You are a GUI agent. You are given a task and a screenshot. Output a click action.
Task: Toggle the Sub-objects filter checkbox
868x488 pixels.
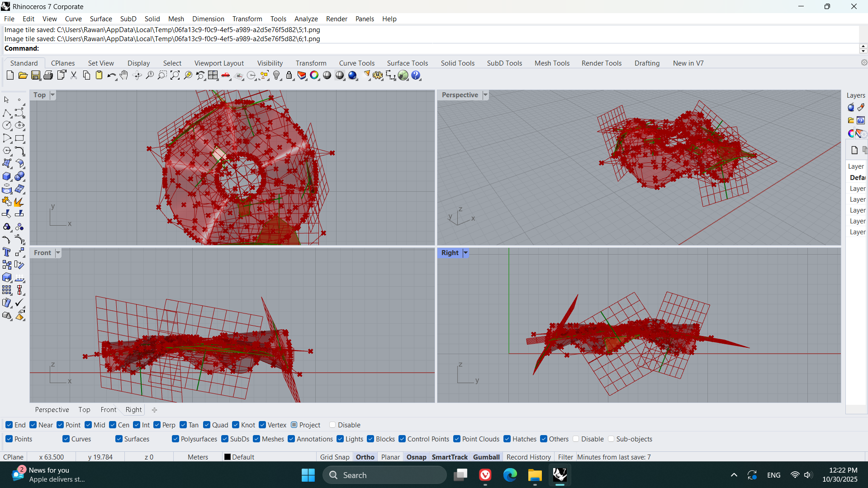pyautogui.click(x=611, y=439)
